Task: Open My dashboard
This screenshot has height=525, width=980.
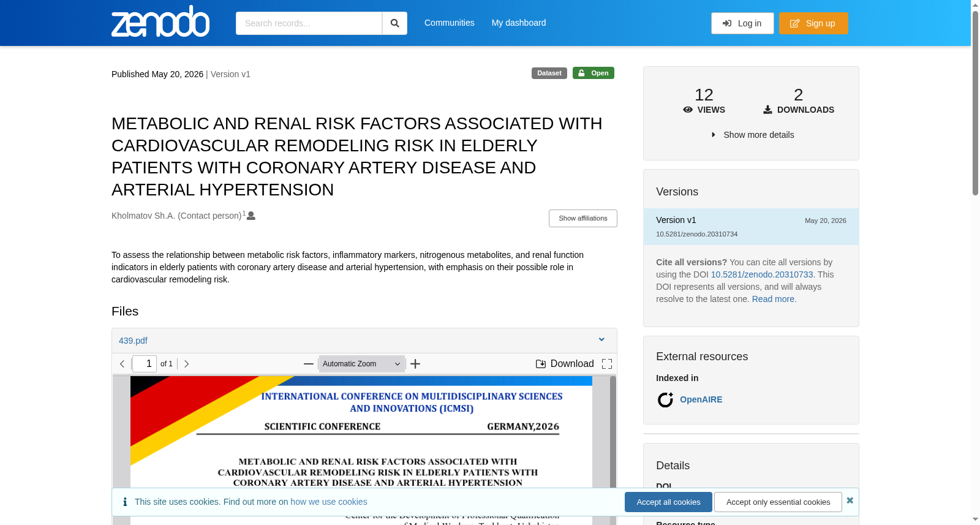Action: (519, 23)
